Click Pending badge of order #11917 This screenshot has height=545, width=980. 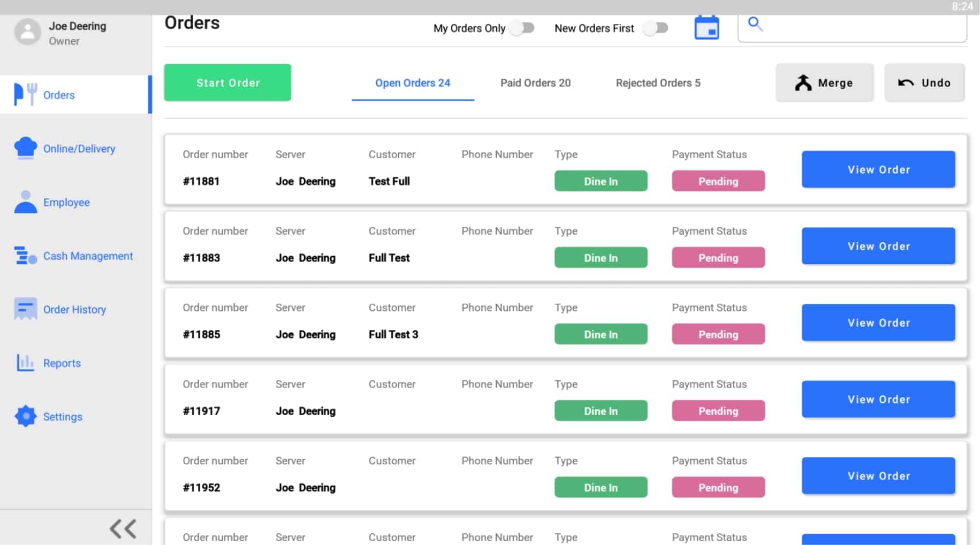click(x=718, y=410)
